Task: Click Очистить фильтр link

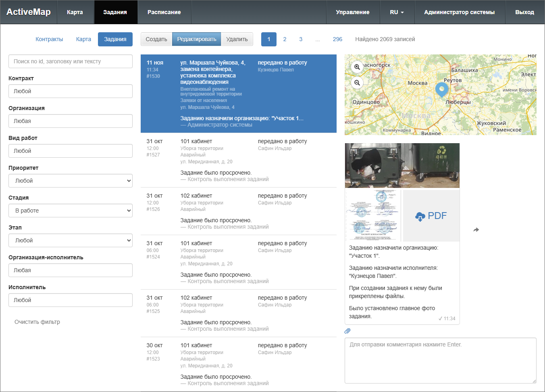Action: (37, 322)
